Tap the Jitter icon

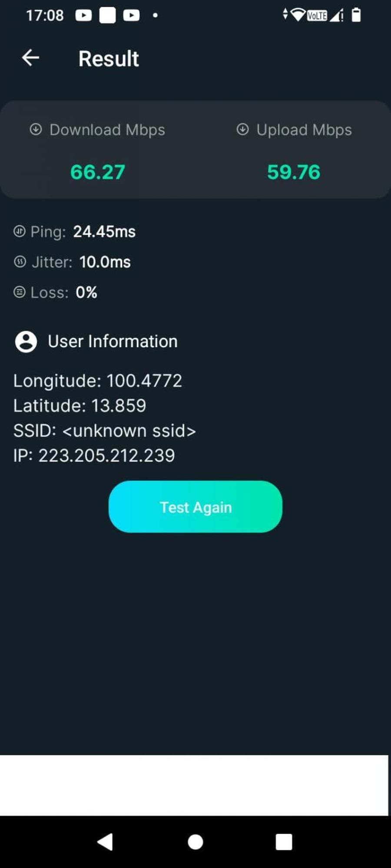click(x=20, y=262)
